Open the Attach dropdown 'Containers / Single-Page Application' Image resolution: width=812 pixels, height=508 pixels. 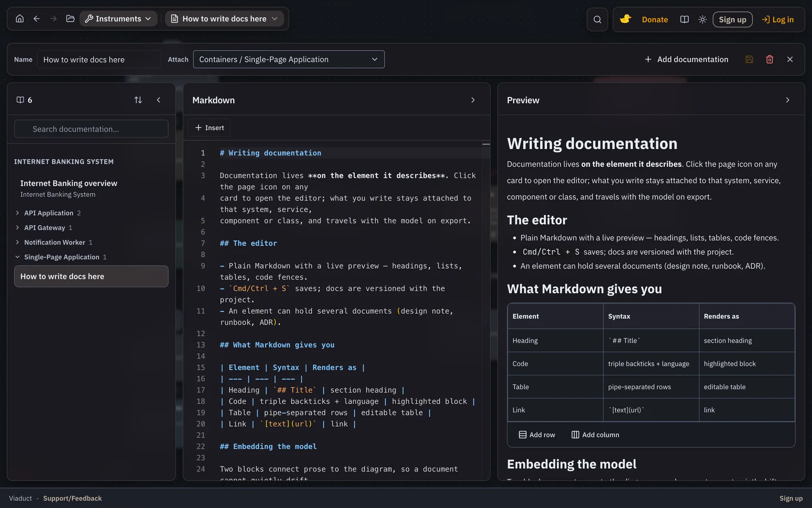tap(289, 59)
